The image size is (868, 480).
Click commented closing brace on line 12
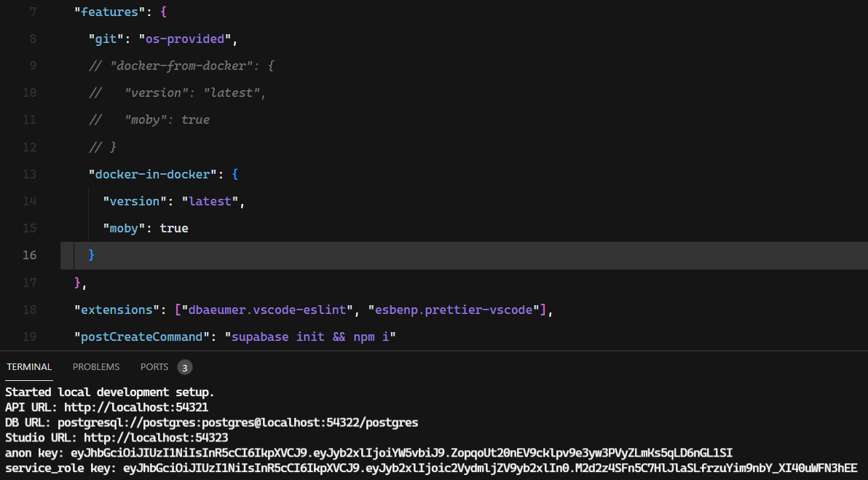point(113,147)
